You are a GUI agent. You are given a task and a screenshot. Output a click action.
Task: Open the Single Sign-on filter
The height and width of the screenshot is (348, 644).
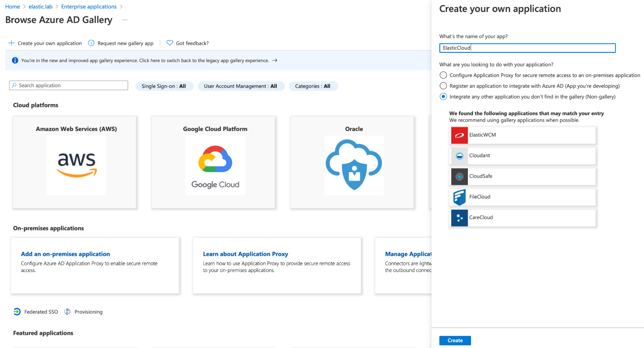click(x=164, y=86)
